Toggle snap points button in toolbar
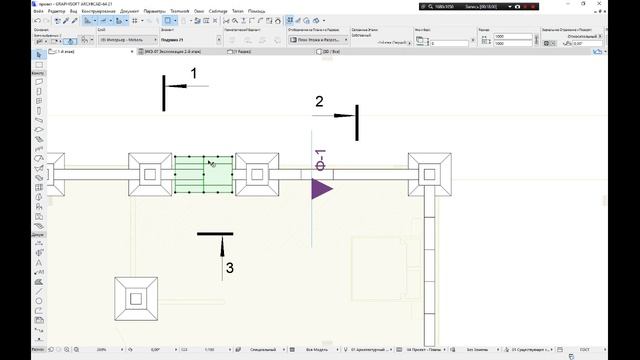 [103, 20]
